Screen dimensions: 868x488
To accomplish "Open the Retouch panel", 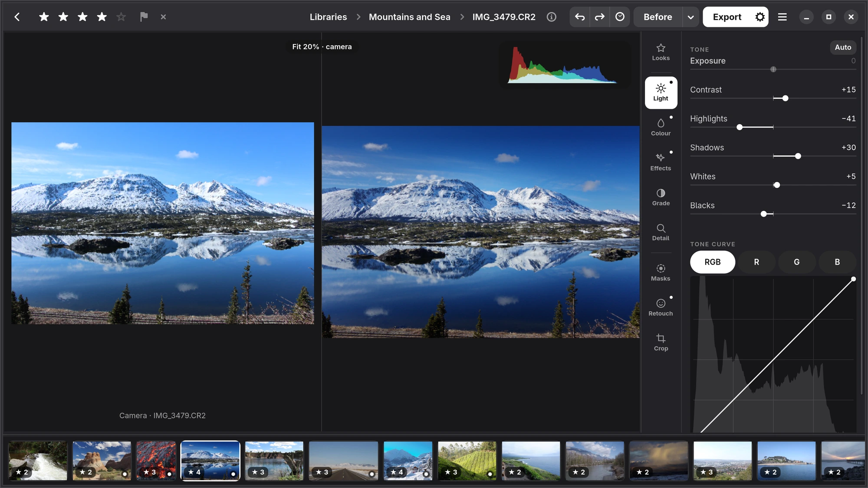I will click(661, 308).
